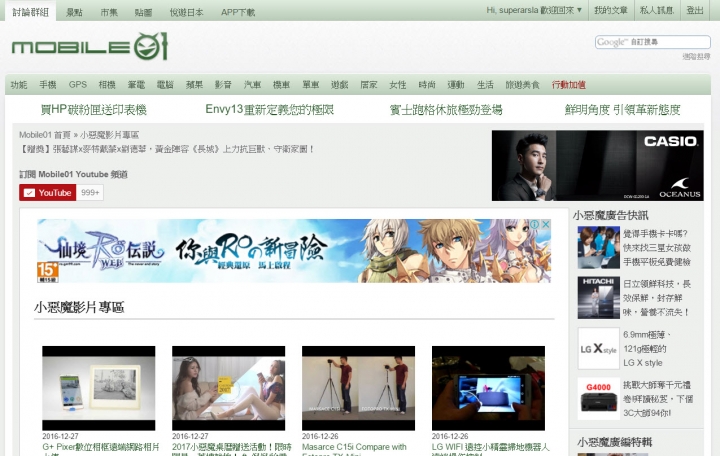Open 單車 in the green menu bar
Image resolution: width=720 pixels, height=456 pixels.
tap(311, 84)
